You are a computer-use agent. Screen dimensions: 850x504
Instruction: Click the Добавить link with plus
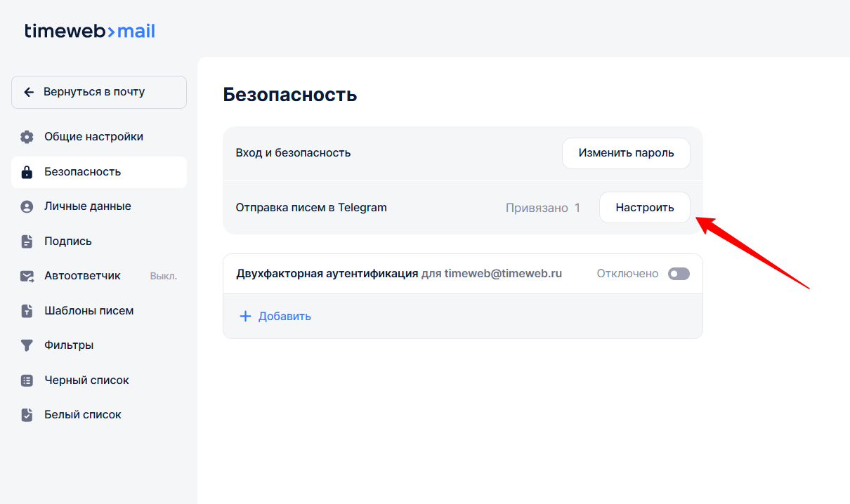coord(275,316)
